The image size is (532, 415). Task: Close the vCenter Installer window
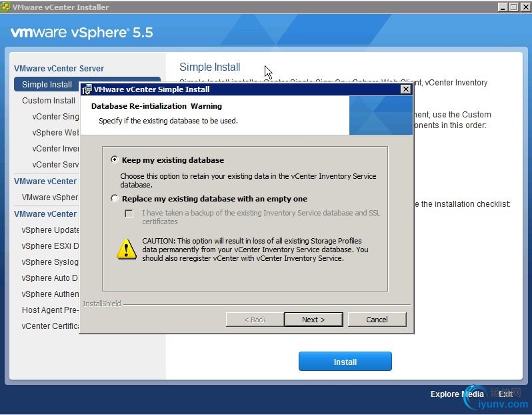pos(525,7)
